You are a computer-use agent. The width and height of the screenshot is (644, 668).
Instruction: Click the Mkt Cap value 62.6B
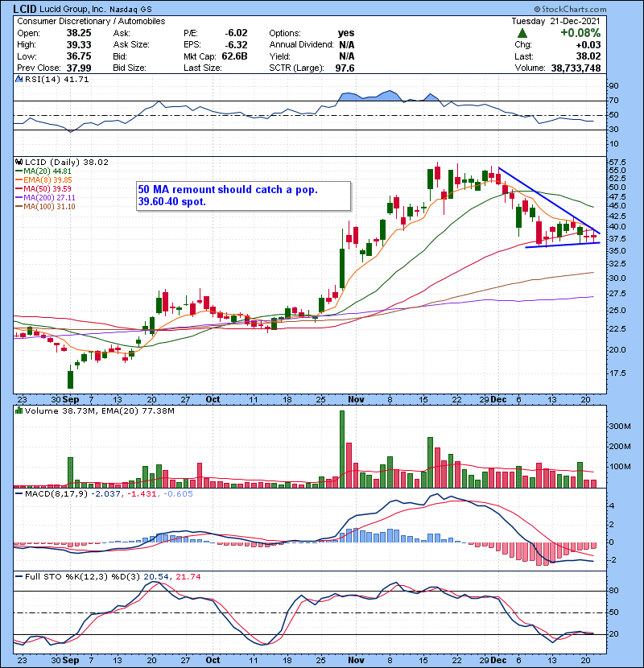[234, 56]
